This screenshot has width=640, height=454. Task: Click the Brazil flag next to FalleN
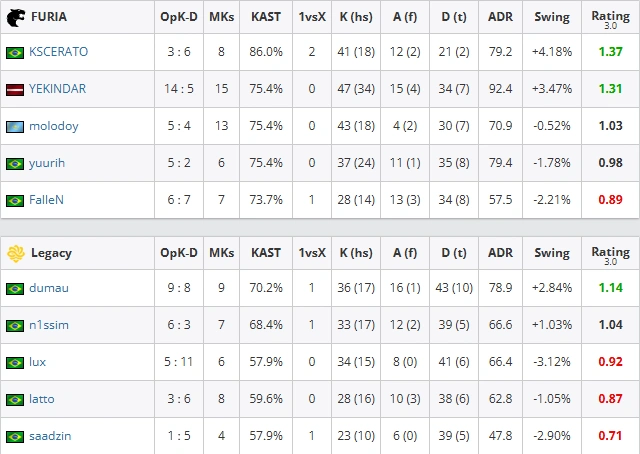[x=15, y=200]
